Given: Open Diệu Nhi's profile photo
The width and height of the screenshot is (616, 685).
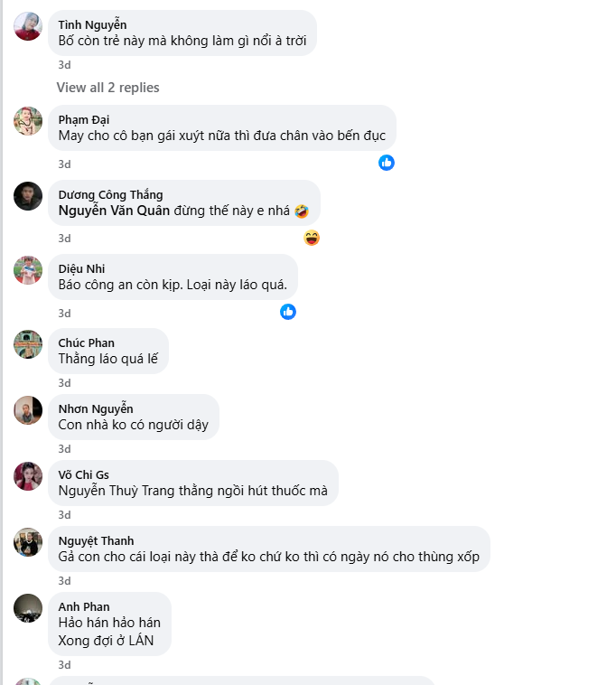Looking at the screenshot, I should (x=28, y=270).
